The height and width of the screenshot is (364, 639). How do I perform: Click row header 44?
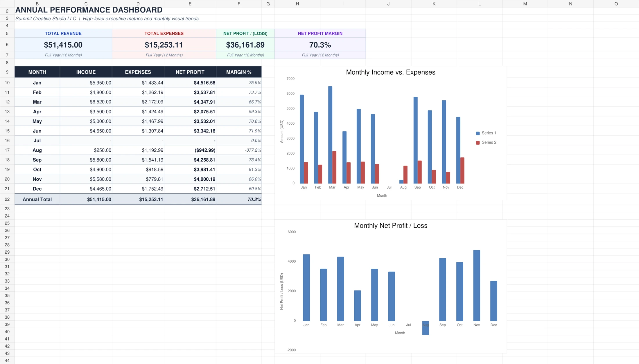point(7,361)
